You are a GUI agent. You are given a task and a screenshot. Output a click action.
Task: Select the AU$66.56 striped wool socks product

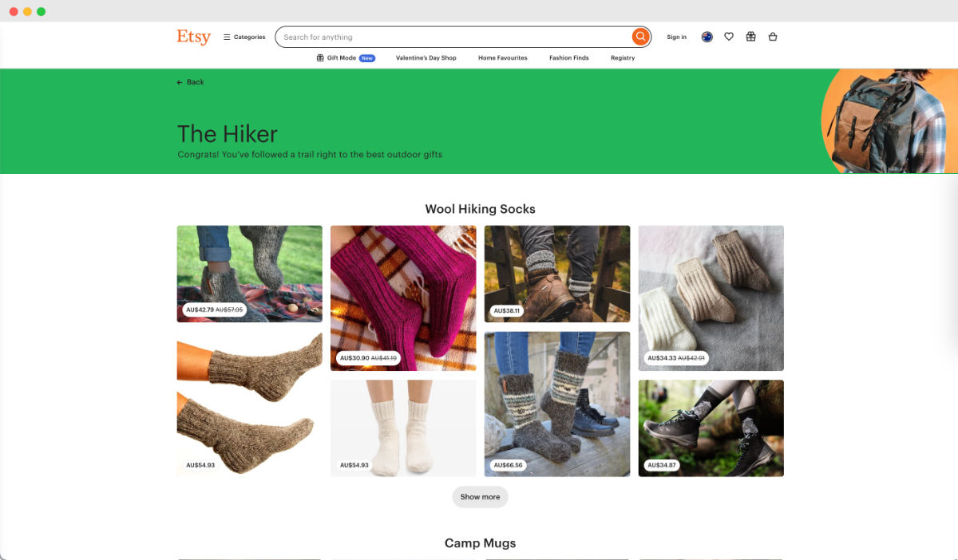pos(556,403)
